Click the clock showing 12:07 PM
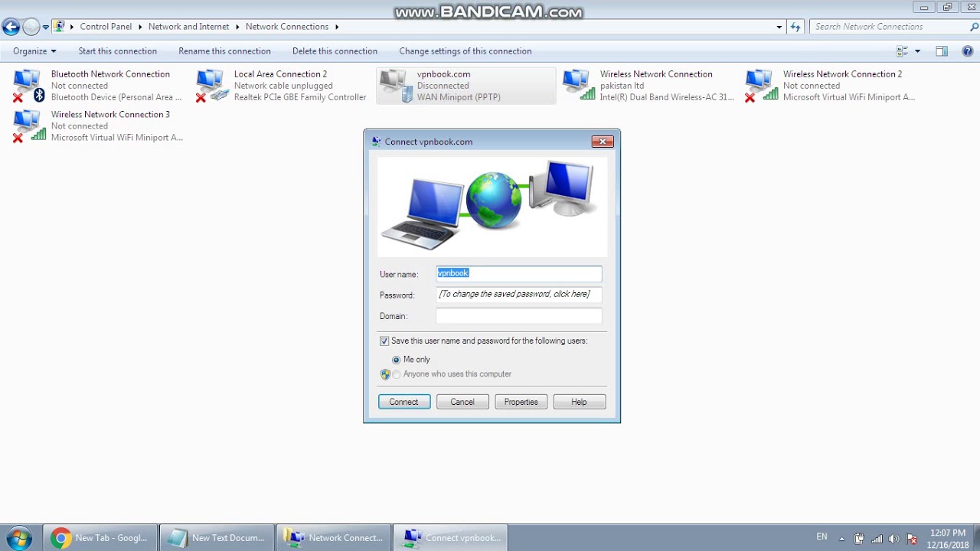Screen dimensions: 980x551 tap(948, 533)
